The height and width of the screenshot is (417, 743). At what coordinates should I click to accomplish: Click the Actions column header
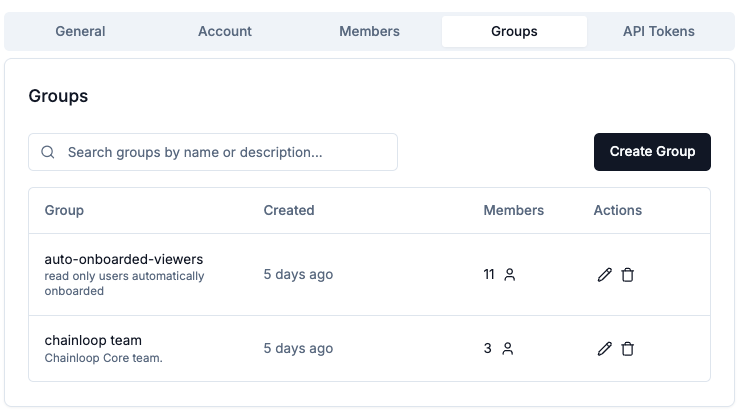(618, 210)
